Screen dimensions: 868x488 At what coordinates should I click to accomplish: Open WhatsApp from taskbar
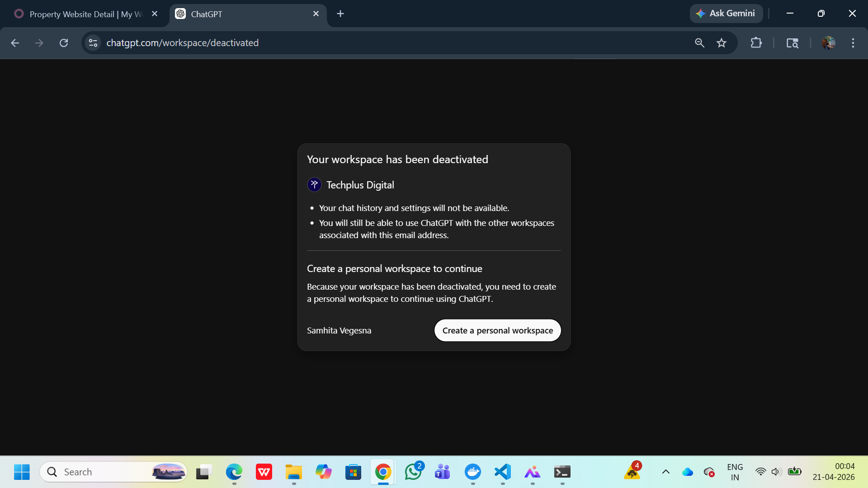tap(413, 472)
